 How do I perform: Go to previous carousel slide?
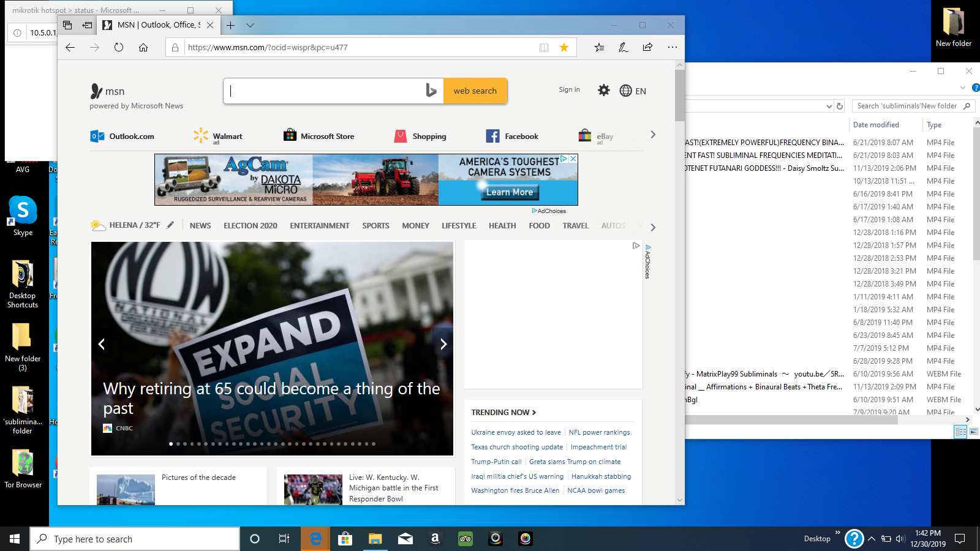click(102, 344)
